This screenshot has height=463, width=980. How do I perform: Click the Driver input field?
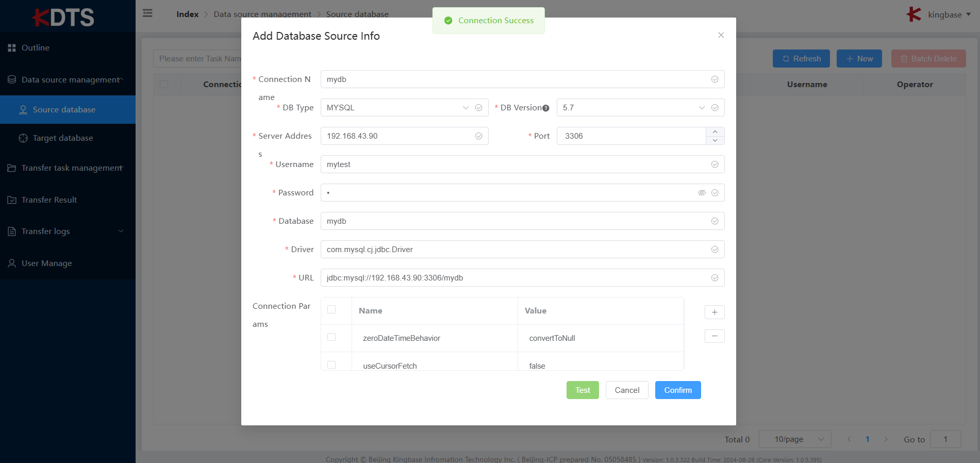point(522,250)
